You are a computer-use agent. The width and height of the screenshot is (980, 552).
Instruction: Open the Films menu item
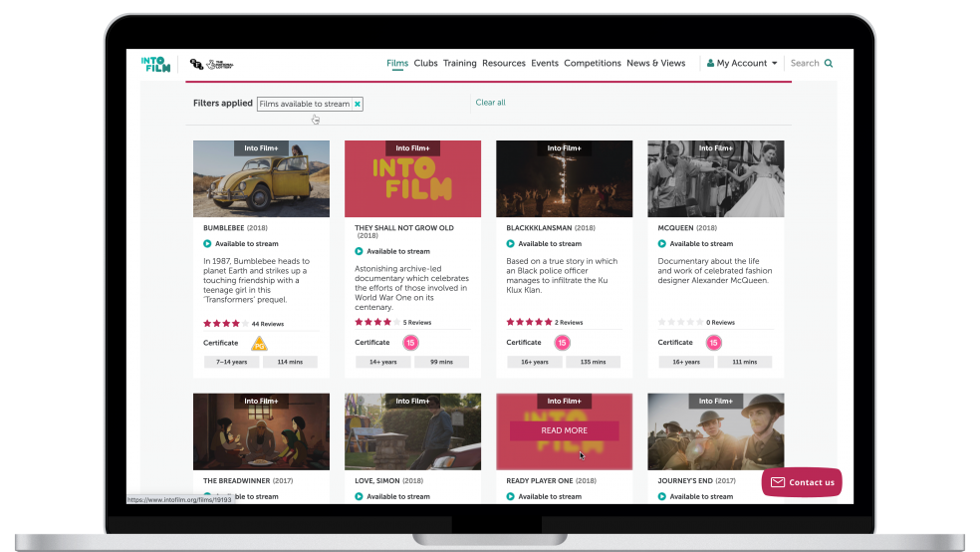396,63
